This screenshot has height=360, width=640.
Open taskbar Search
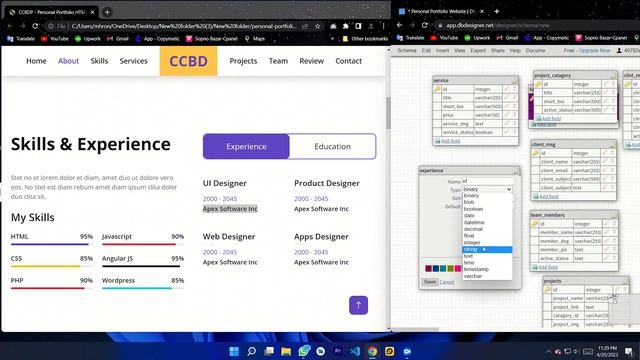pos(251,351)
